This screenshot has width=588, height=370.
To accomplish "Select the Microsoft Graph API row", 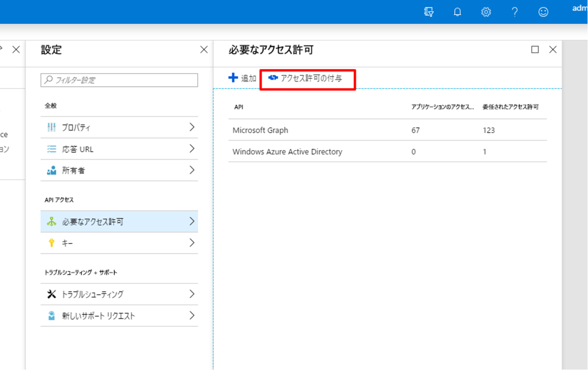I will 388,130.
